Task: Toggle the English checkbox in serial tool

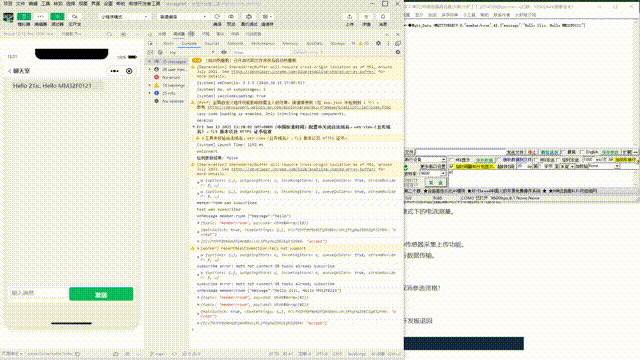Action: [x=583, y=152]
